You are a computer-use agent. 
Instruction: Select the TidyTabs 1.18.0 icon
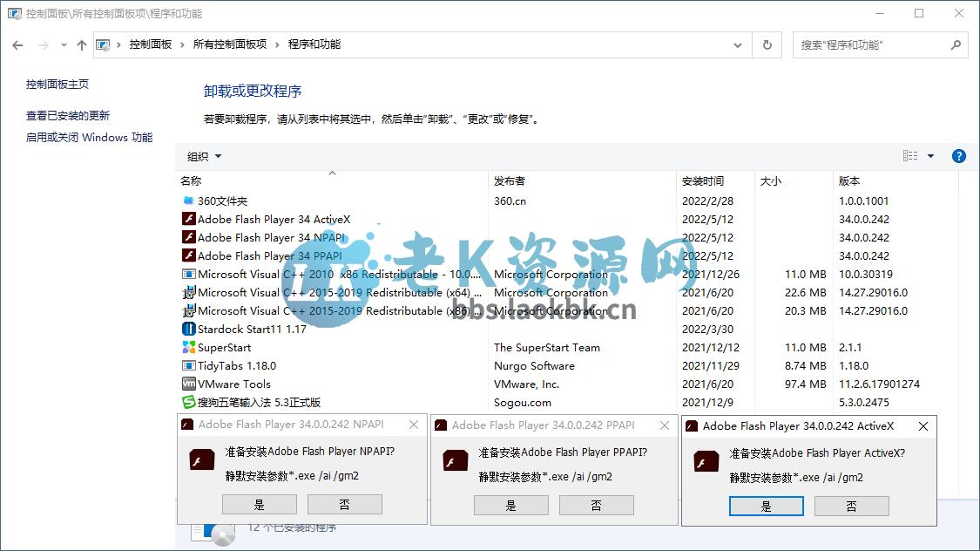click(188, 365)
